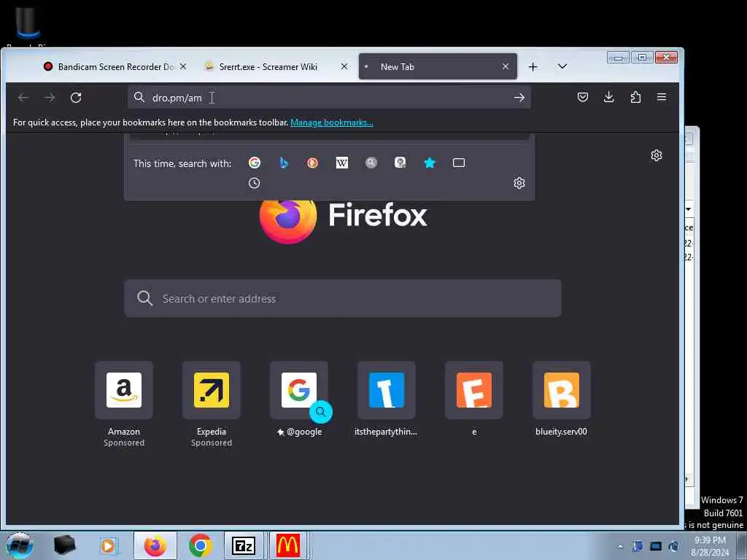Image resolution: width=747 pixels, height=560 pixels.
Task: Expand the List all tabs chevron
Action: point(562,66)
